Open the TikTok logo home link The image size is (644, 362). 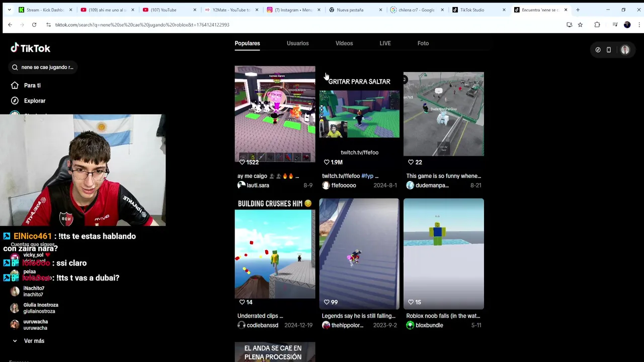(x=31, y=48)
